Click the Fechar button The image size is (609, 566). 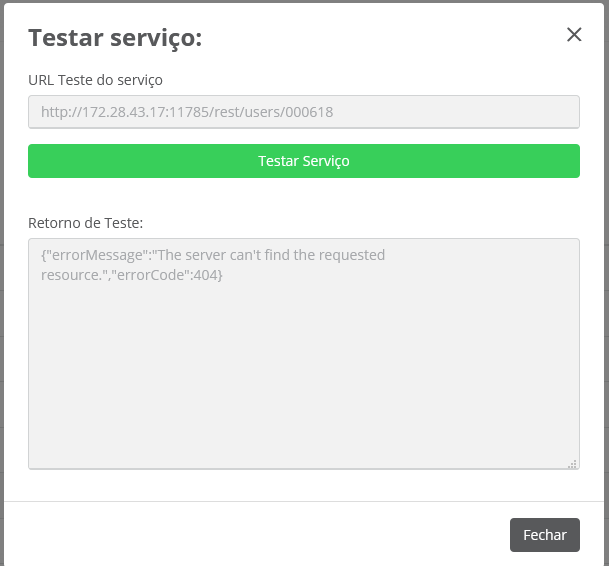[x=545, y=535]
